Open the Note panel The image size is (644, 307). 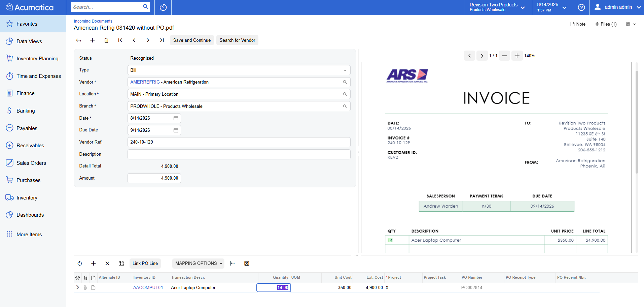(578, 24)
